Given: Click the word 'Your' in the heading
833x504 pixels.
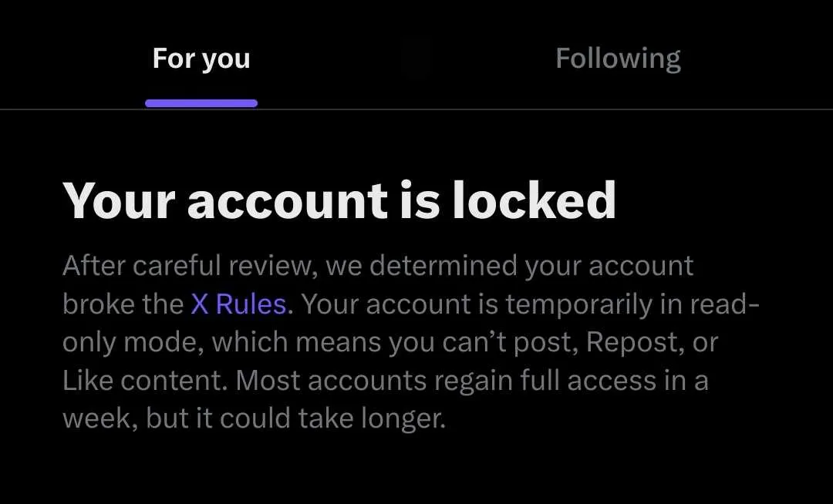Looking at the screenshot, I should pyautogui.click(x=118, y=200).
